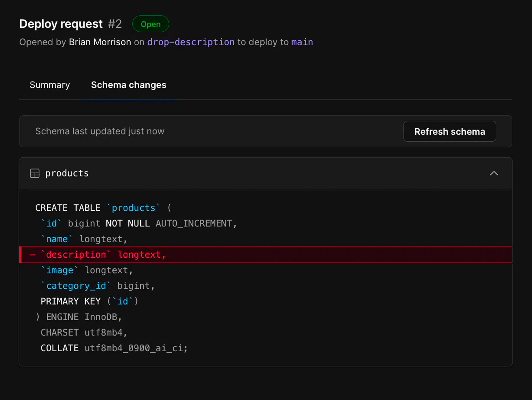The image size is (532, 400).
Task: Open the drop-description branch link
Action: (x=191, y=42)
